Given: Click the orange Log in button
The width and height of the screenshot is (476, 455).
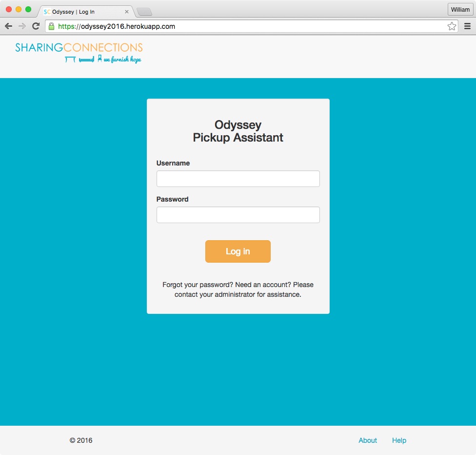Looking at the screenshot, I should click(238, 251).
